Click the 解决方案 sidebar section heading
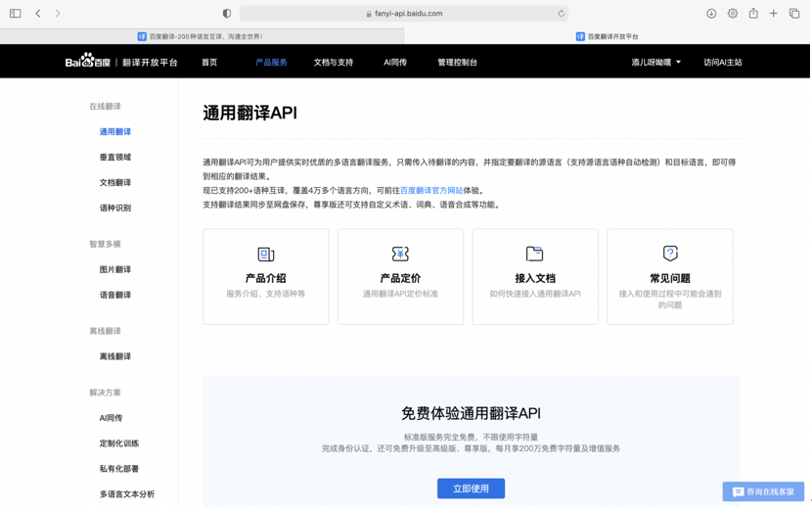Screen dimensions: 812x513 coord(105,393)
